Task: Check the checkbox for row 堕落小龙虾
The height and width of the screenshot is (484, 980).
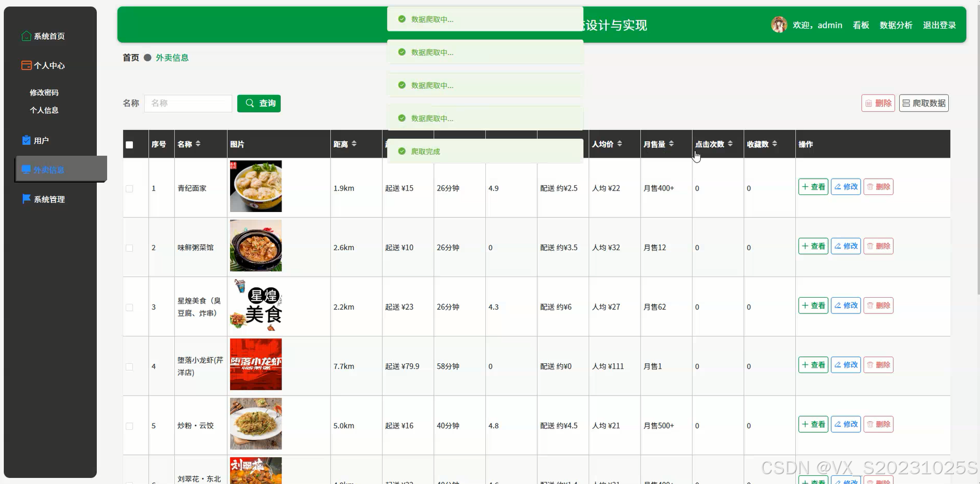Action: point(130,367)
